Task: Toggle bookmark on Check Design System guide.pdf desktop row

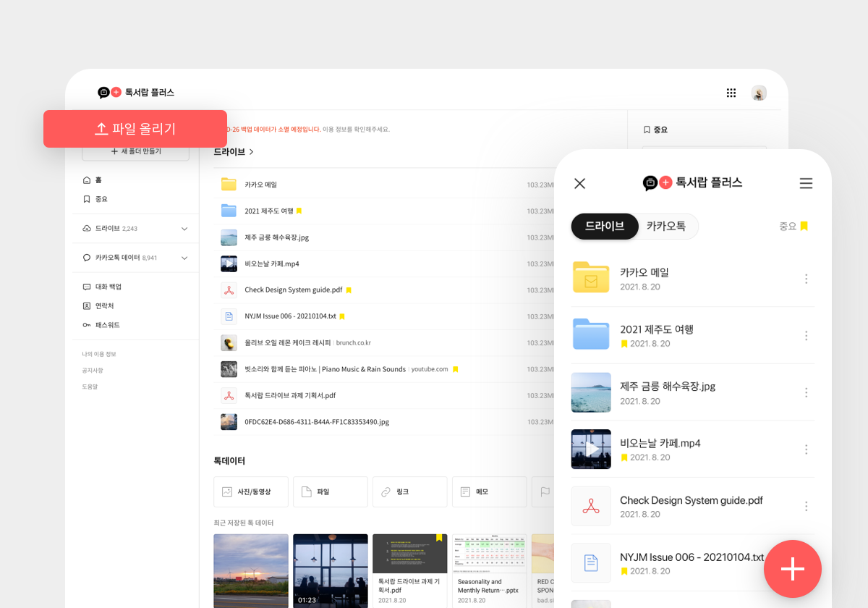Action: [x=349, y=290]
